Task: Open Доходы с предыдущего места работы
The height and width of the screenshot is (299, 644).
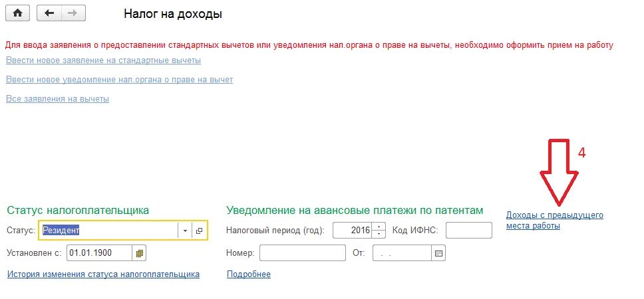Action: (x=554, y=220)
